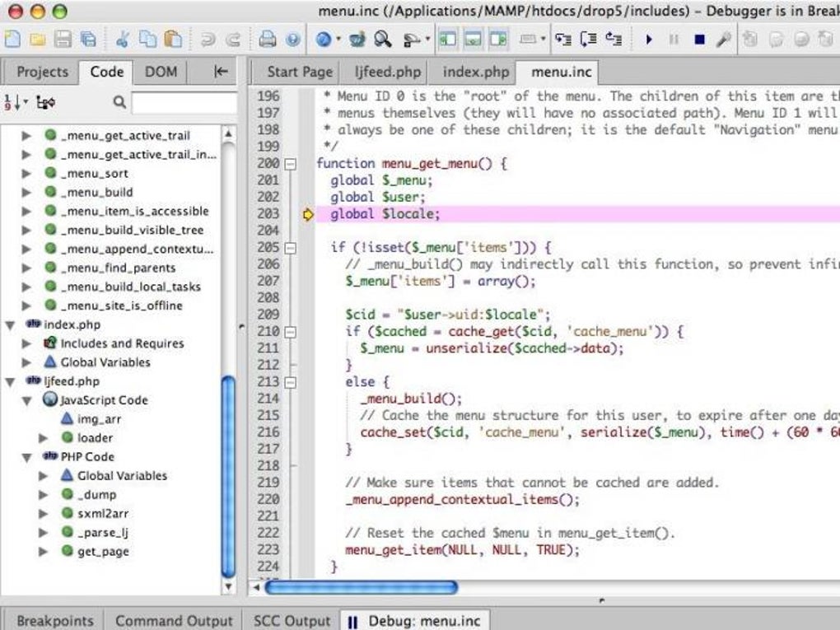This screenshot has height=630, width=840.
Task: Switch to the index.php editor tab
Action: (475, 72)
